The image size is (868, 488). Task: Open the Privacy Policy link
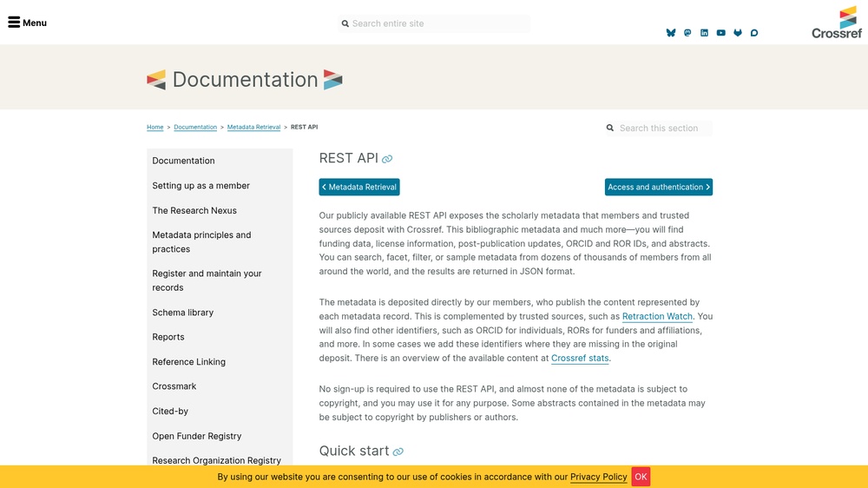(598, 477)
